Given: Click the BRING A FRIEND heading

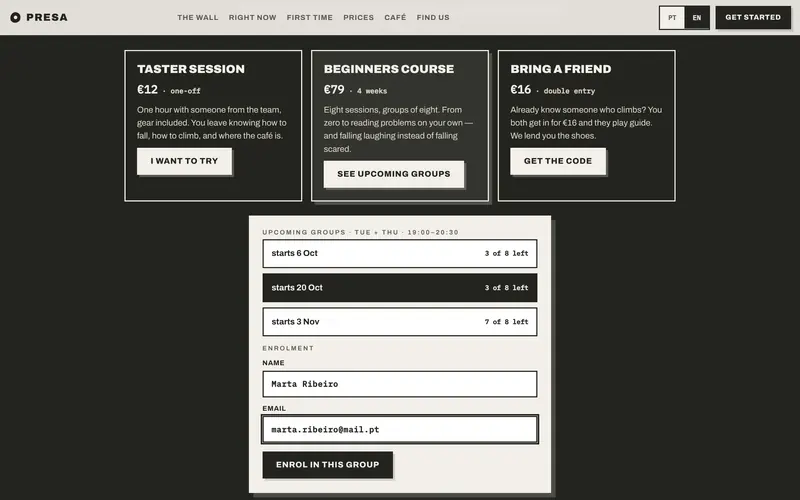Looking at the screenshot, I should pyautogui.click(x=561, y=69).
